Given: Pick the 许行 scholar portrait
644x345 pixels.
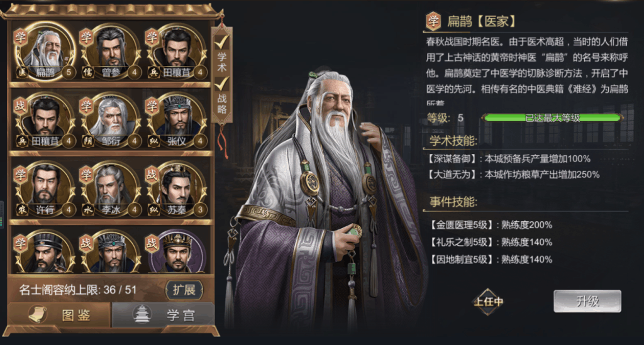Looking at the screenshot, I should [45, 190].
